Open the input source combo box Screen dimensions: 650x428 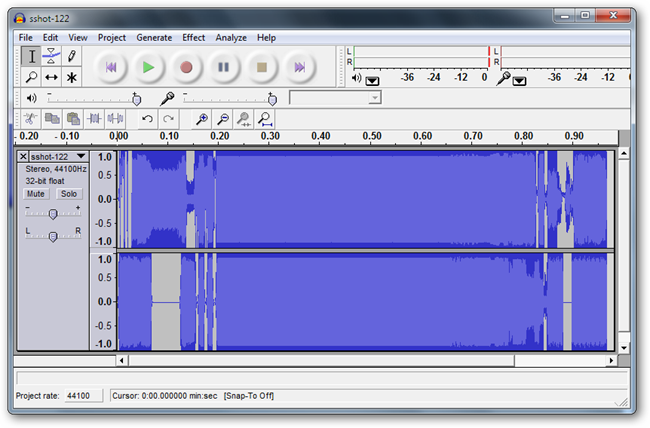coord(335,98)
